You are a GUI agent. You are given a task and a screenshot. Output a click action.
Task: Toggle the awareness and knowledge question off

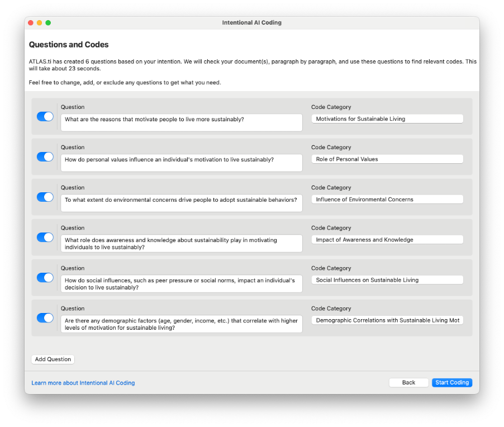(45, 237)
